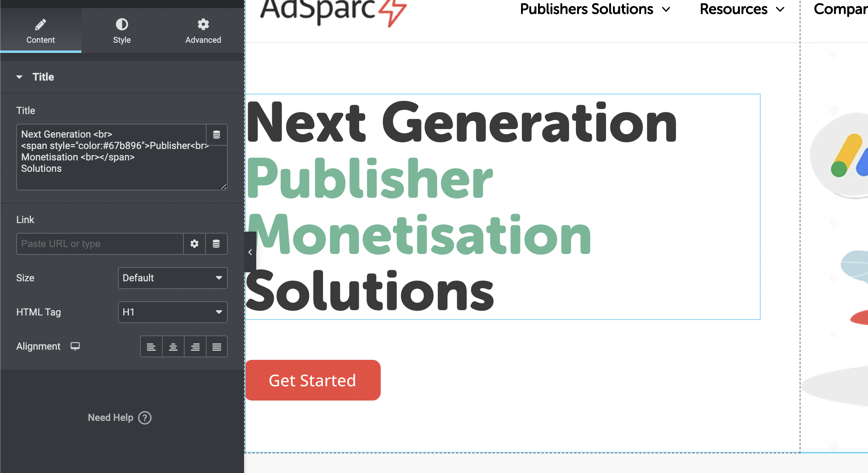
Task: Set alignment to left
Action: 151,347
